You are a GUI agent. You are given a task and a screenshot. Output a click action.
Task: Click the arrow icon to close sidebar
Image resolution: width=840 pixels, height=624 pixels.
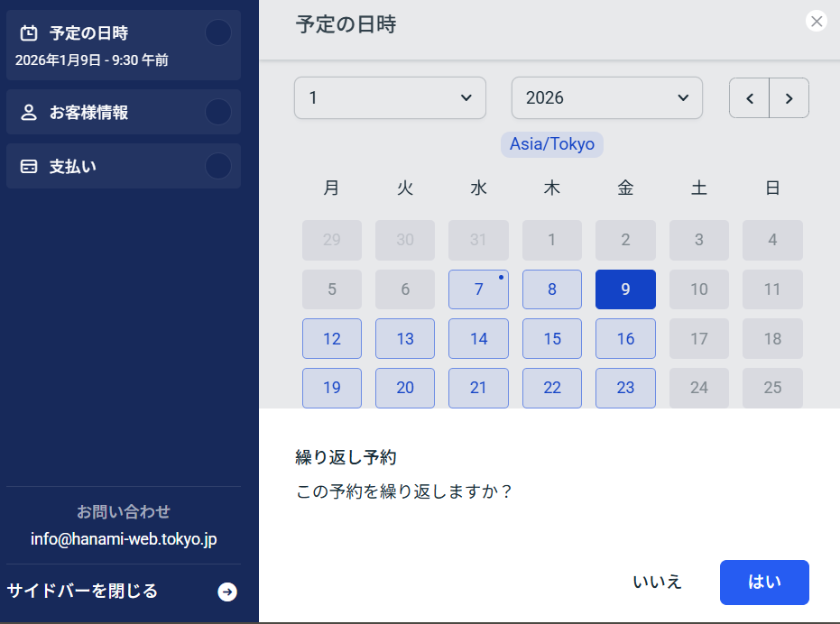pos(227,592)
